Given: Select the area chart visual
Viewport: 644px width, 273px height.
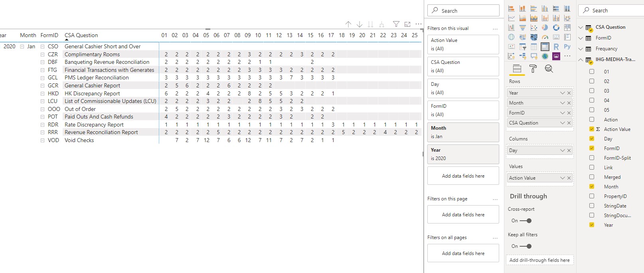Looking at the screenshot, I should coord(522,18).
